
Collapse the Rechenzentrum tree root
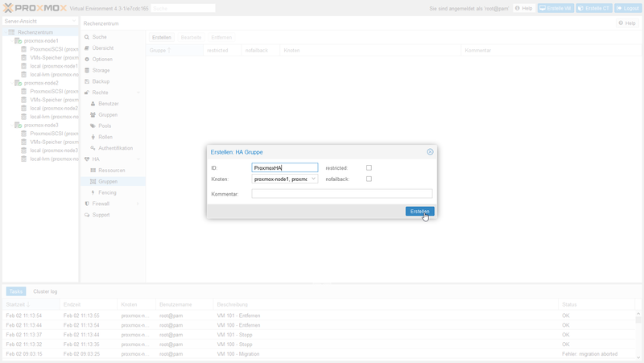pos(6,32)
